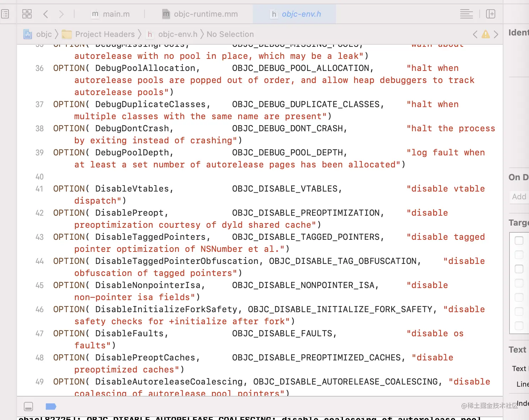Click the OBJC_DISABLE_AUTORELEASE_COALESCING identifier
This screenshot has height=420, width=529.
click(345, 382)
